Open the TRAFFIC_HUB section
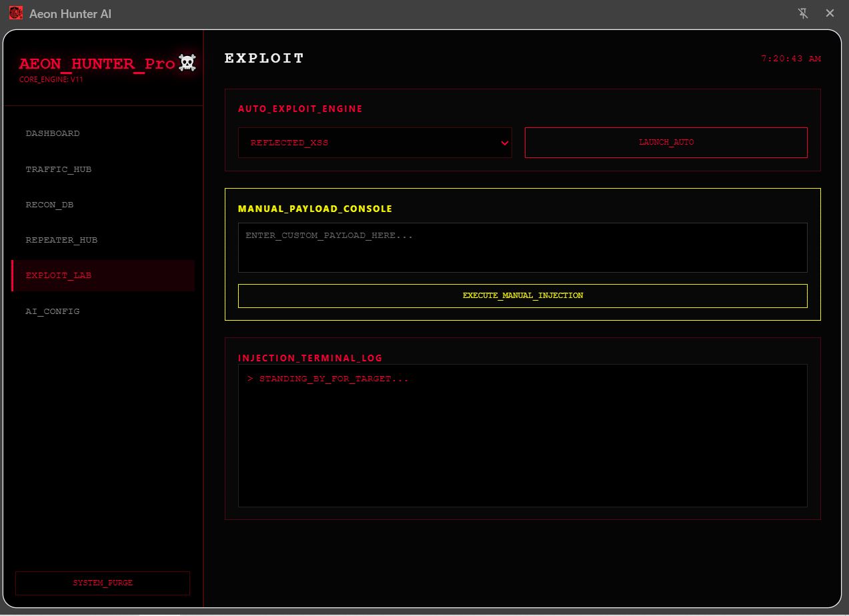 [x=59, y=169]
